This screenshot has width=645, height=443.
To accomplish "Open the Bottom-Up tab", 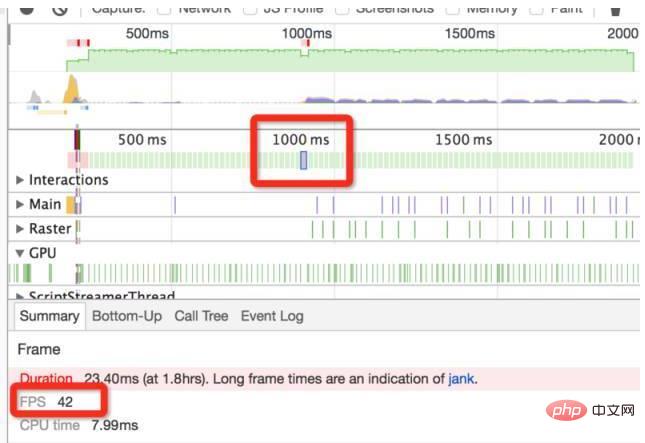I will 127,316.
